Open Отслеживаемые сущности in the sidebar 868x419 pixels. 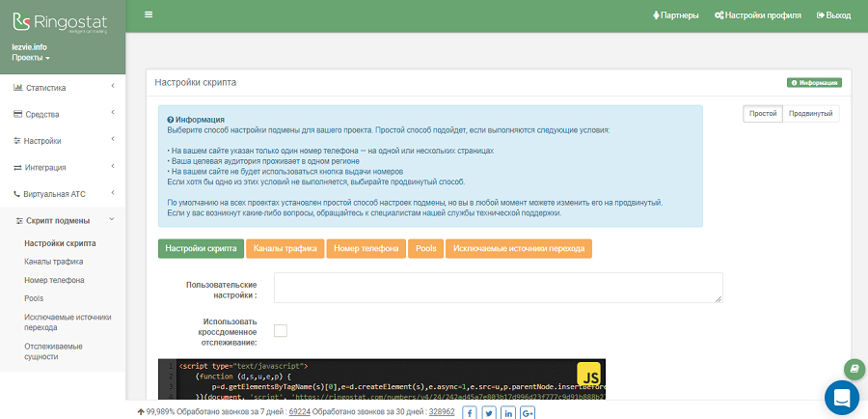click(53, 351)
